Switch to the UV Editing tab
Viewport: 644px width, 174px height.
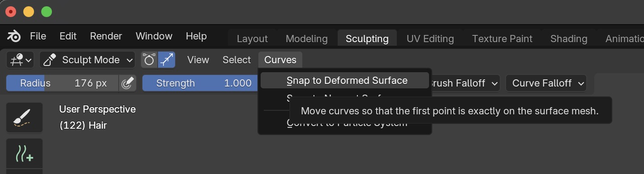(x=430, y=39)
